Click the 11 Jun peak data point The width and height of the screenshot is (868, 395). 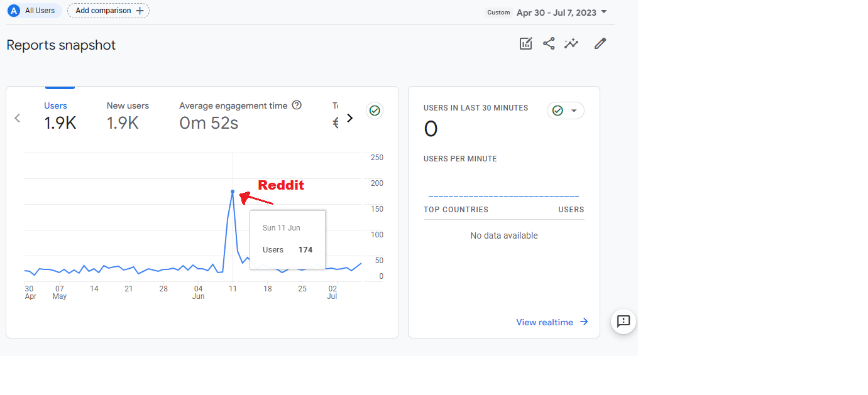tap(233, 192)
